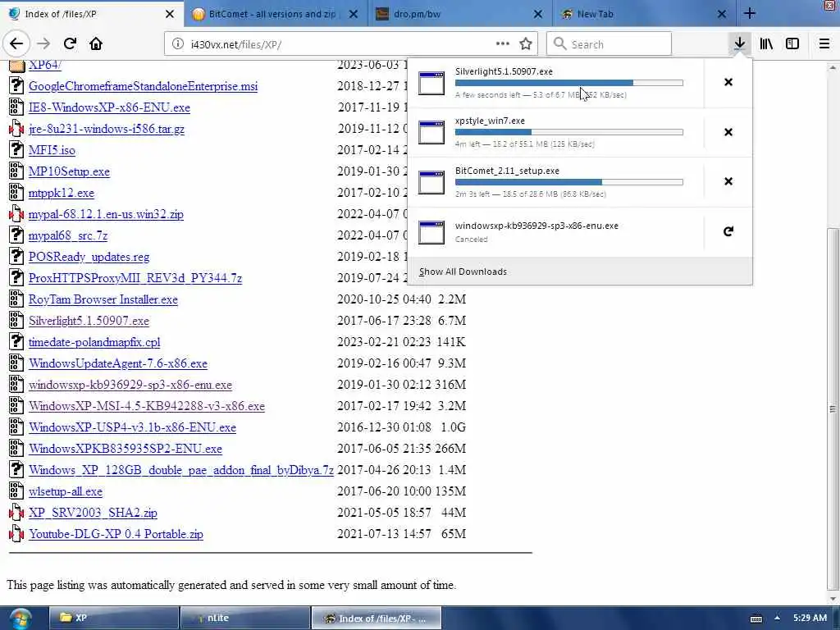Screen dimensions: 840x630
Task: Download XP_SRV2003_SHA2.zip
Action: [x=93, y=513]
